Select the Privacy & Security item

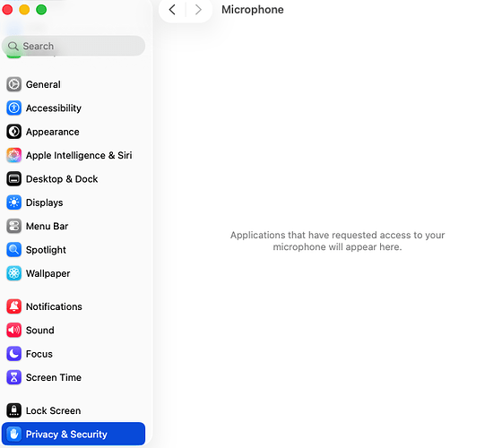point(74,434)
